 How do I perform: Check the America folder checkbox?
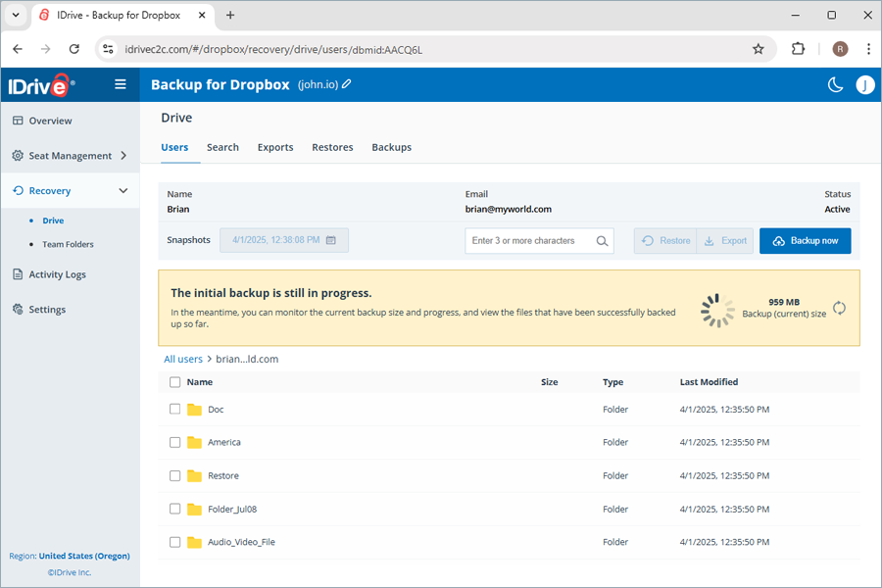tap(174, 442)
